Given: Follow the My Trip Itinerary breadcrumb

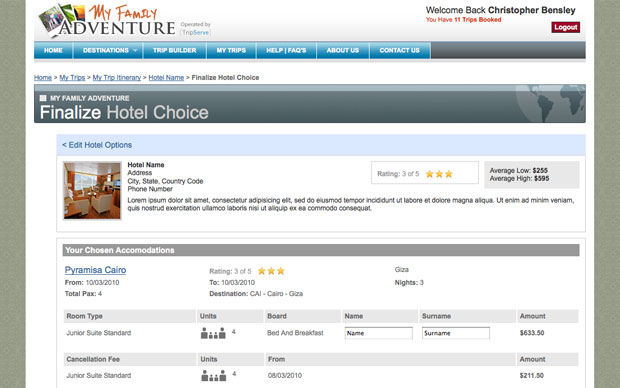Looking at the screenshot, I should pos(117,78).
